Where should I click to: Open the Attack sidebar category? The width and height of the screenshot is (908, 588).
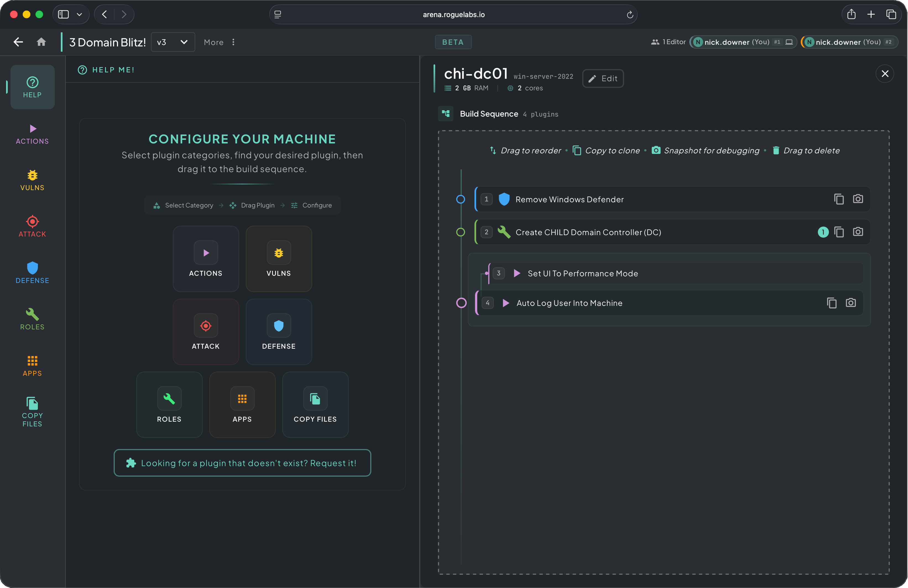pos(32,227)
